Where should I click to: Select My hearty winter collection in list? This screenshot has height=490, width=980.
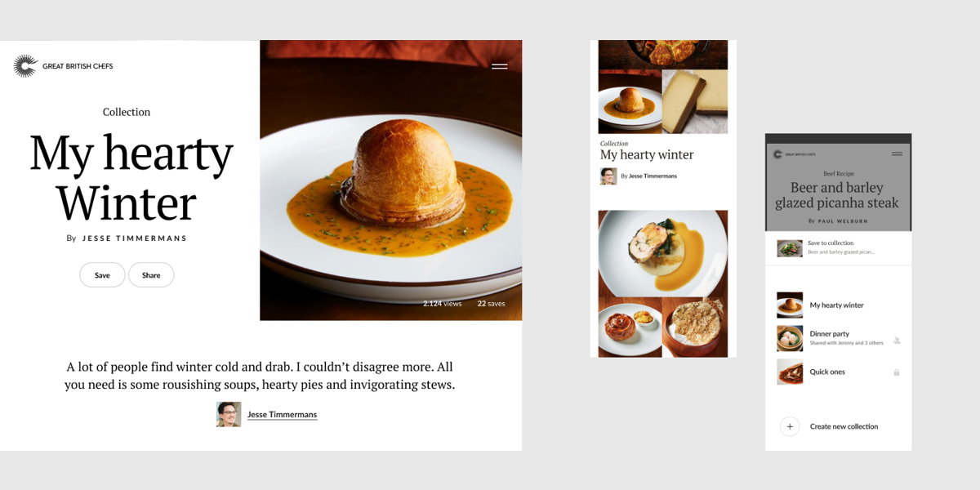[x=838, y=305]
